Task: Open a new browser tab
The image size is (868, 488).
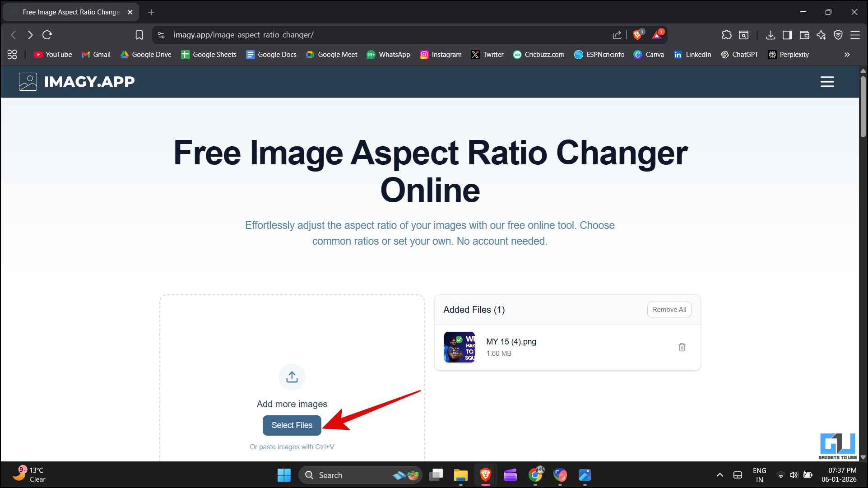Action: [x=151, y=12]
